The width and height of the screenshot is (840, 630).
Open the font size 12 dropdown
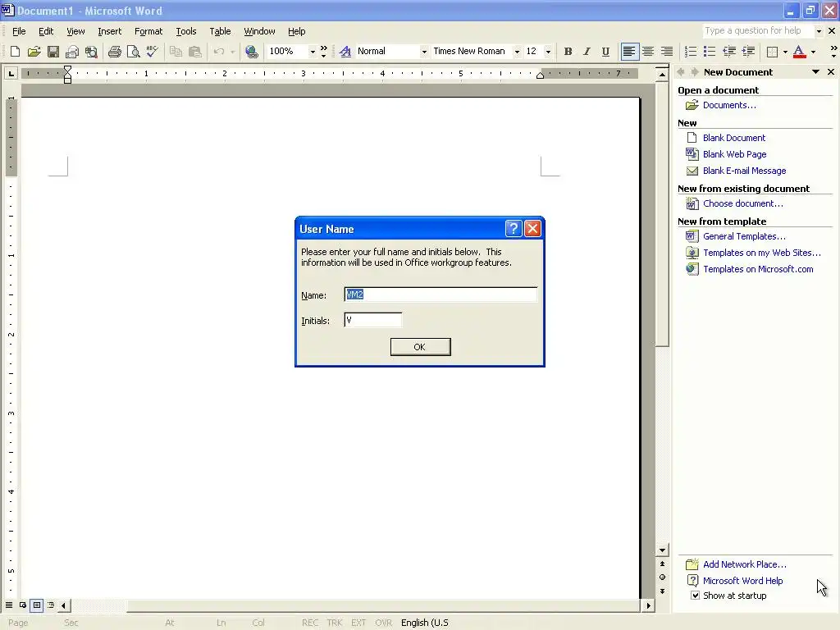click(547, 52)
